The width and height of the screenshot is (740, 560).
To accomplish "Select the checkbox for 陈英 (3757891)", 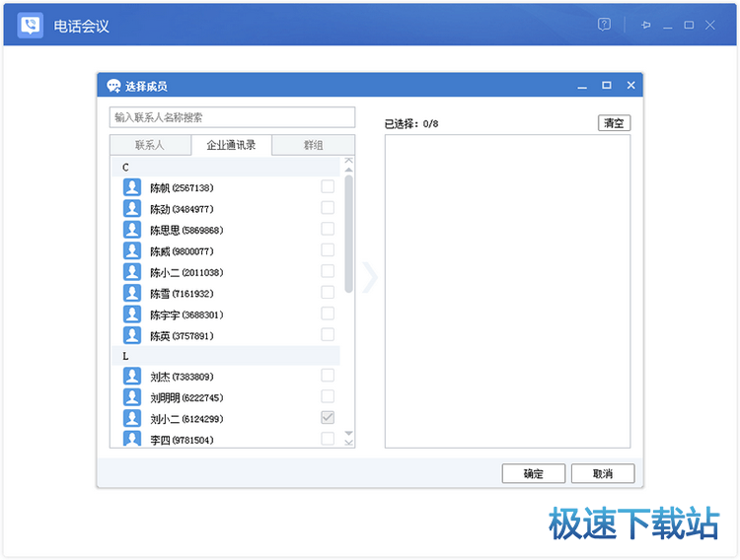I will 328,335.
